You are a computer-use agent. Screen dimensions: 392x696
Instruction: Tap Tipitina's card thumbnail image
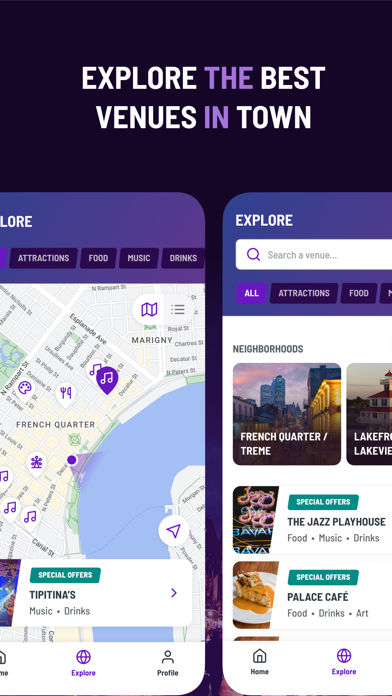point(10,593)
